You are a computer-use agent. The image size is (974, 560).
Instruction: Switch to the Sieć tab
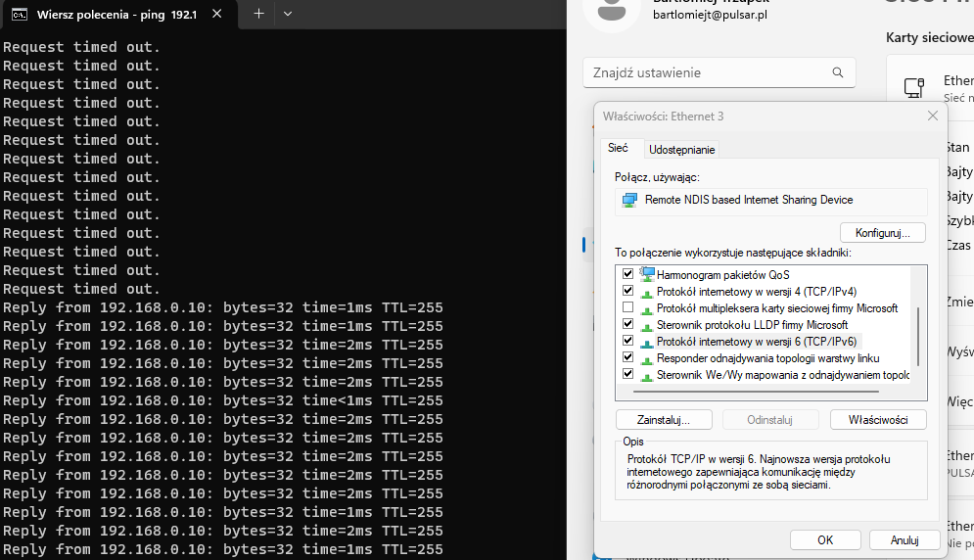(x=618, y=148)
